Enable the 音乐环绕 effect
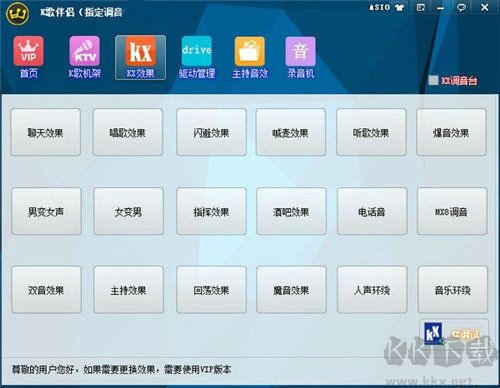The height and width of the screenshot is (388, 500). tap(453, 290)
